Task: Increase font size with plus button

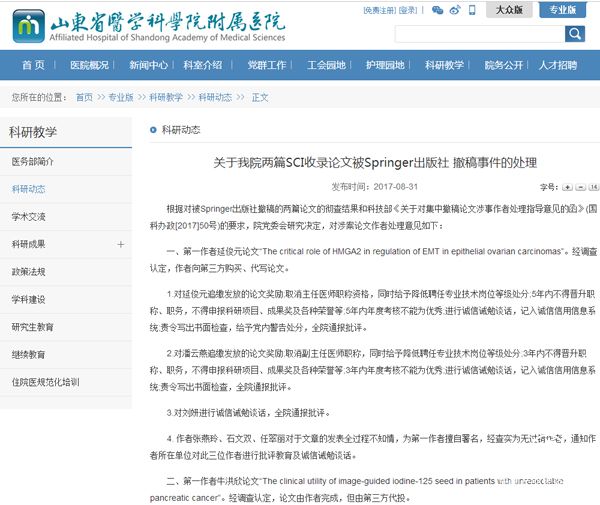Action: (567, 187)
